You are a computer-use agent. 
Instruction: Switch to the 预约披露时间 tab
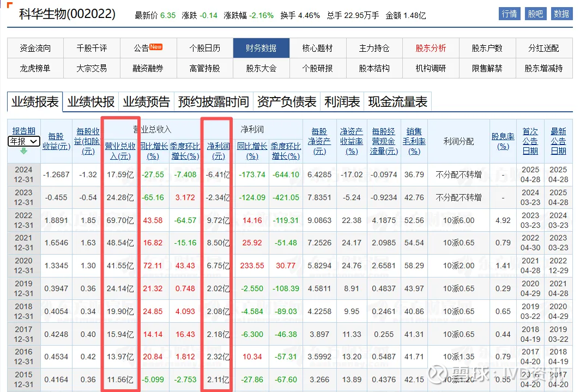point(214,102)
